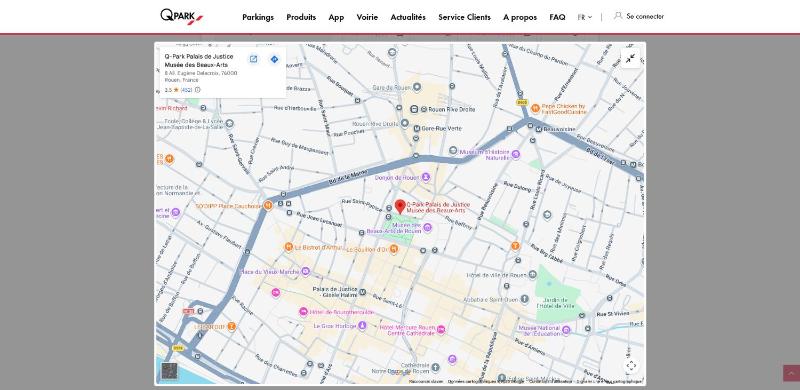Image resolution: width=800 pixels, height=390 pixels.
Task: Click the Le Bistrot d'Arthur restaurant marker
Action: coord(288,247)
